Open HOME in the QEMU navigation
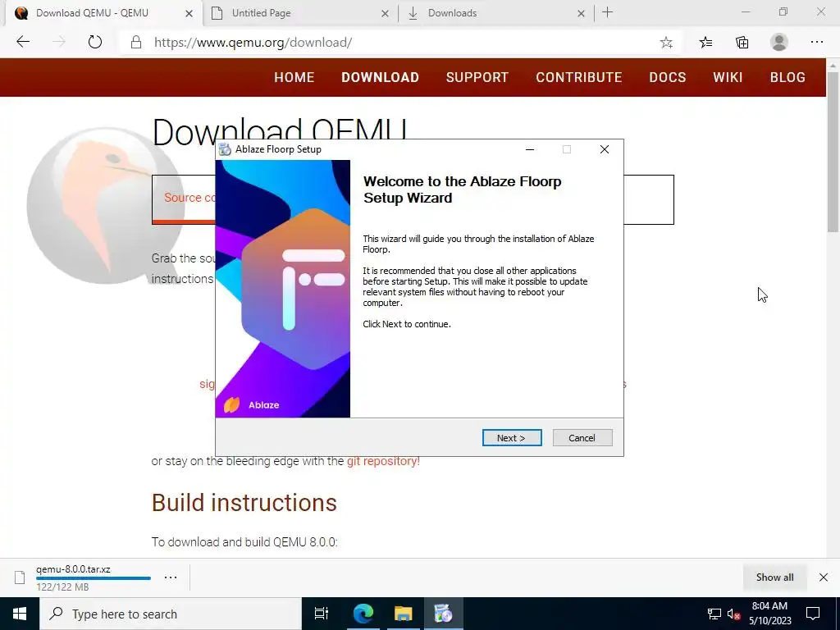Image resolution: width=840 pixels, height=630 pixels. pyautogui.click(x=294, y=77)
